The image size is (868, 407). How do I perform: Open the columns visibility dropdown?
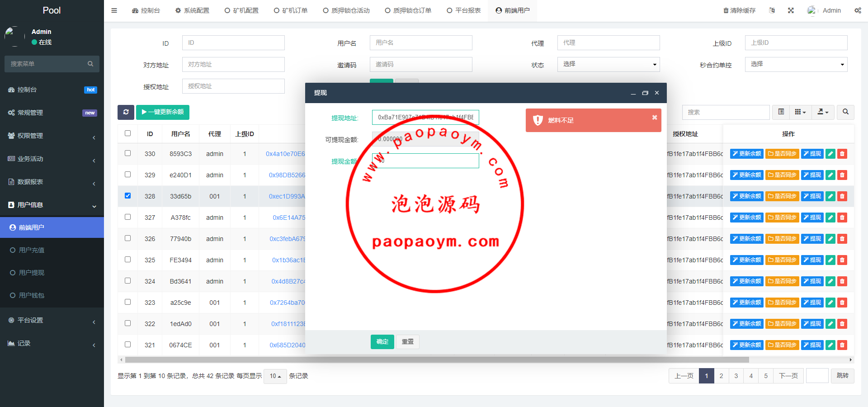click(800, 112)
